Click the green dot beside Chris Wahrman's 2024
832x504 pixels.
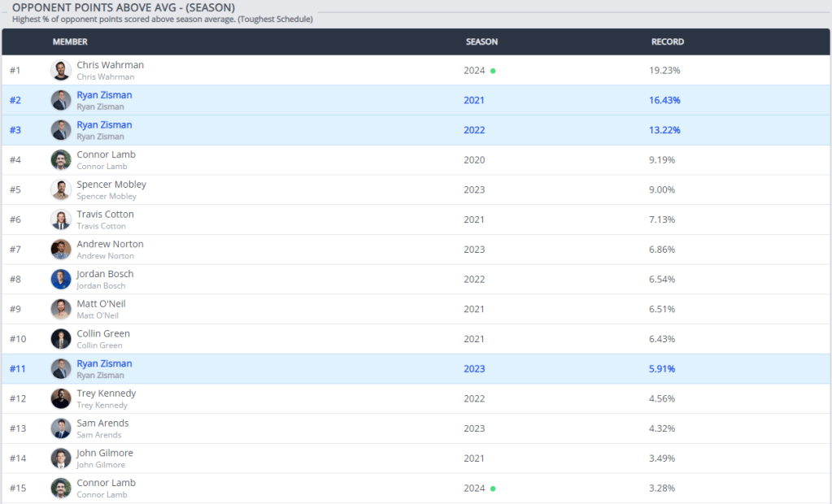pos(493,71)
